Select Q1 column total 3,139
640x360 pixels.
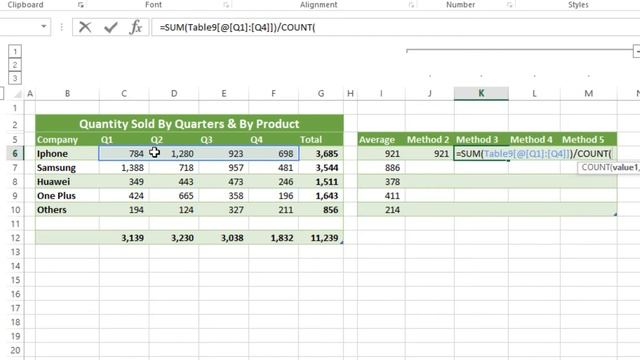[x=124, y=238]
